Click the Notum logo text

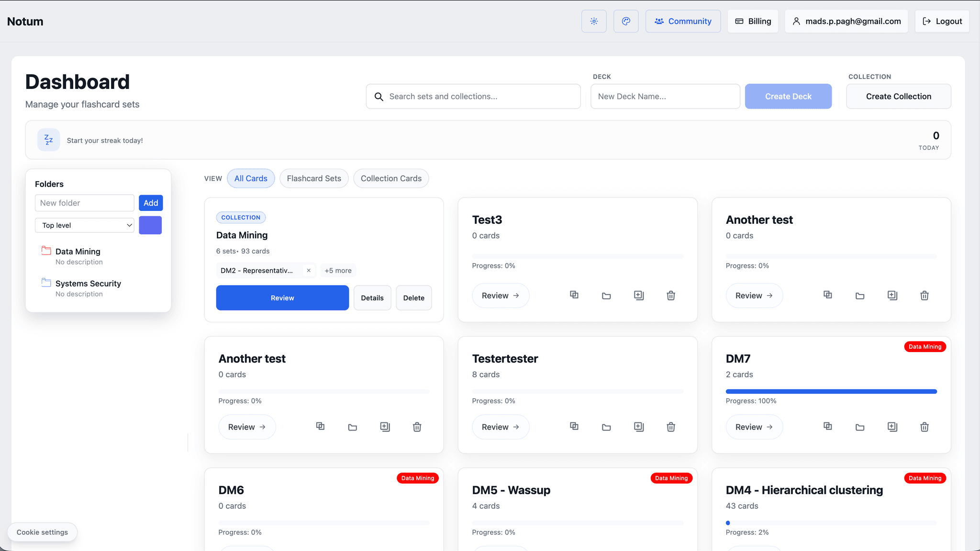tap(25, 22)
